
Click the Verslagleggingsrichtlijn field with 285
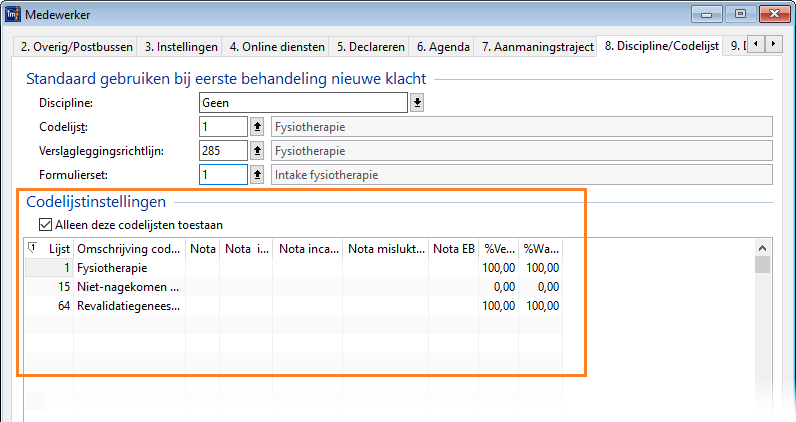(x=223, y=151)
